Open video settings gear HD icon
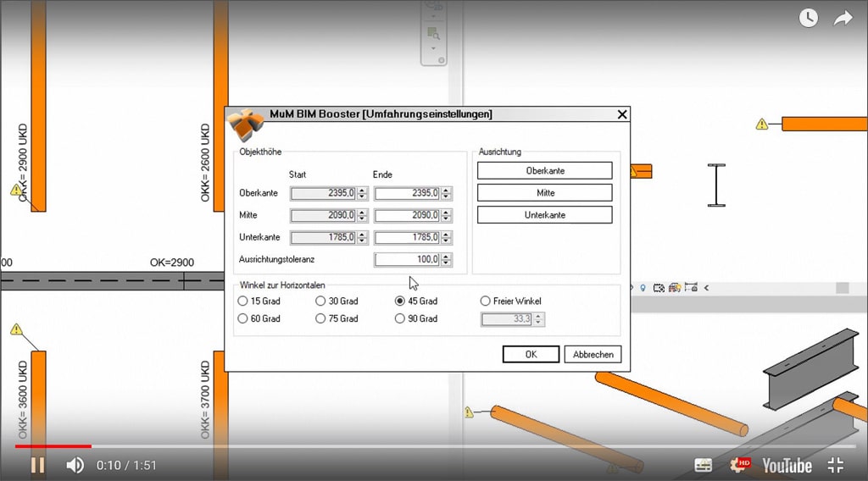Image resolution: width=868 pixels, height=481 pixels. click(x=739, y=464)
